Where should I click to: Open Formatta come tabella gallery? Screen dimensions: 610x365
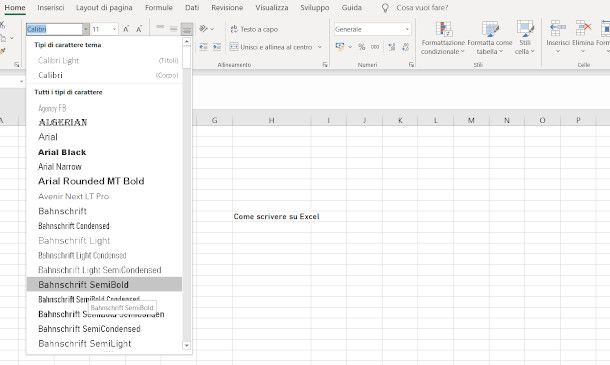click(490, 38)
